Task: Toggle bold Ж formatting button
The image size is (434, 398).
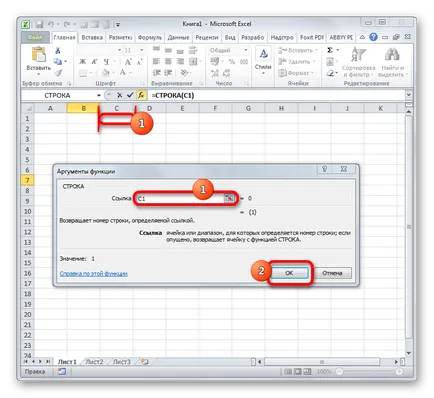Action: coord(82,62)
